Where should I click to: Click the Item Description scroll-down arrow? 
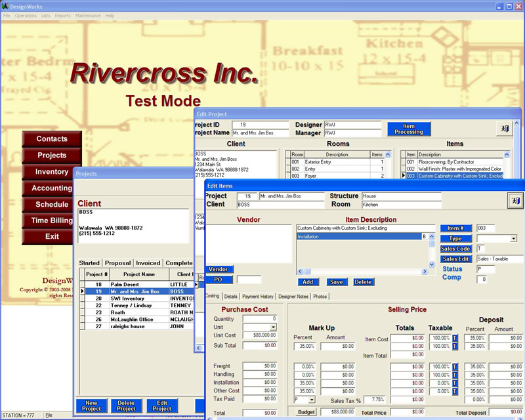coord(432,264)
